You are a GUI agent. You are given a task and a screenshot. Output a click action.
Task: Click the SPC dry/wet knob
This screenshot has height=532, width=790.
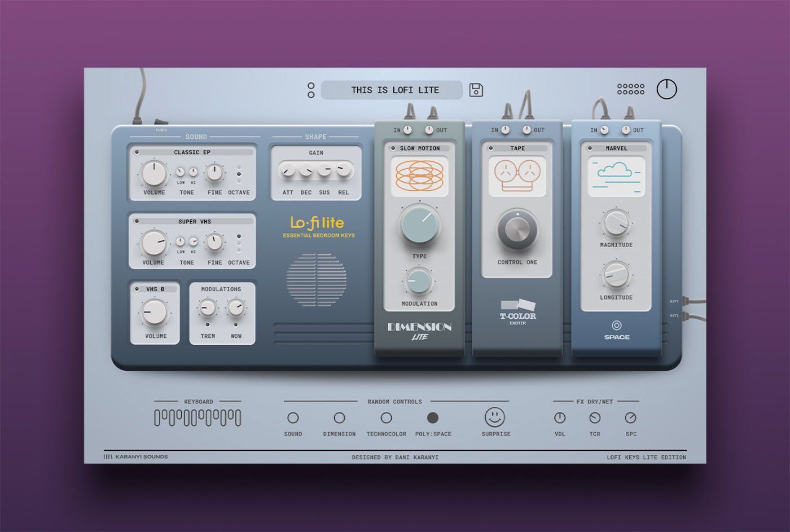coord(630,418)
